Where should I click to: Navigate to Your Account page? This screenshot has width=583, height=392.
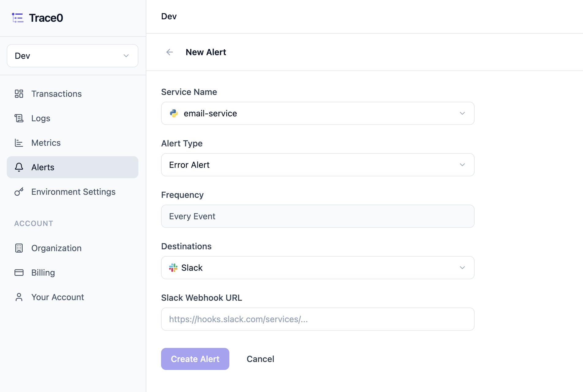click(73, 297)
